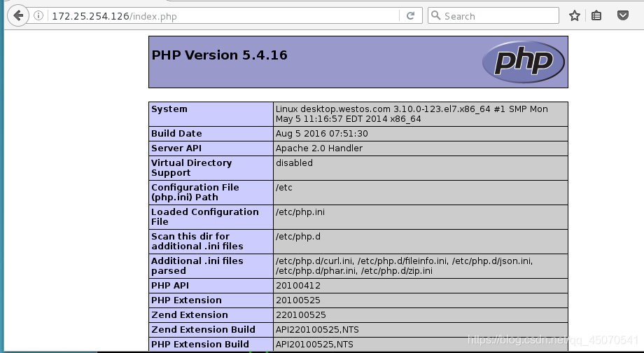Select the 220100525 value
644x353 pixels.
pyautogui.click(x=300, y=314)
